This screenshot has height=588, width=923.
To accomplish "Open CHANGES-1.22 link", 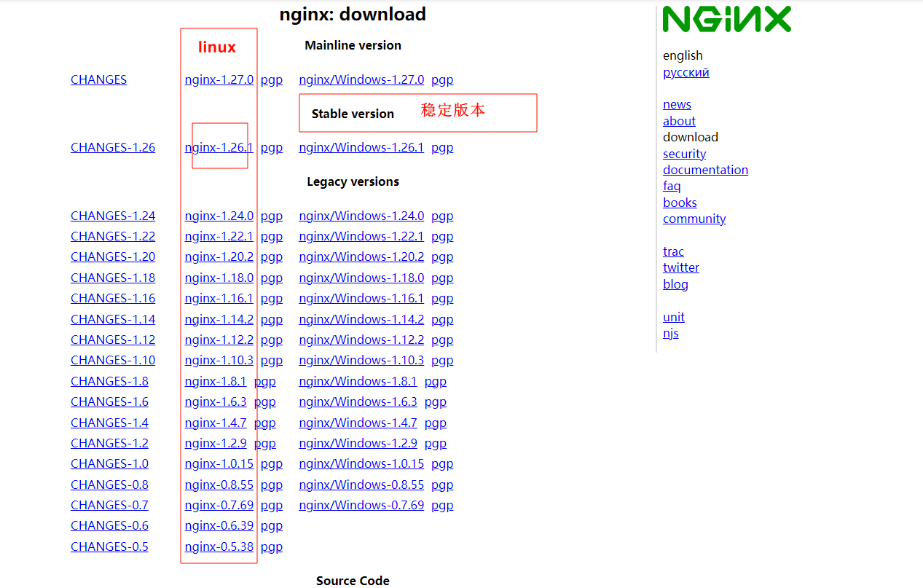I will [x=113, y=236].
